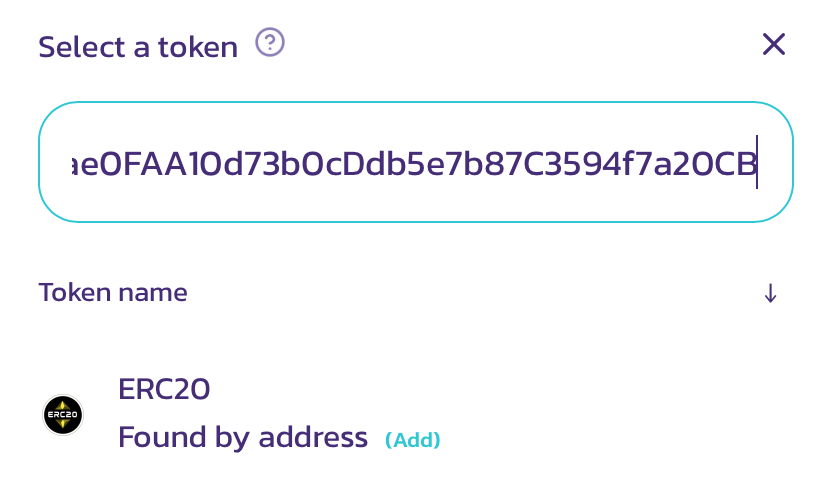Toggle token list sorting arrow
This screenshot has width=832, height=492.
770,293
